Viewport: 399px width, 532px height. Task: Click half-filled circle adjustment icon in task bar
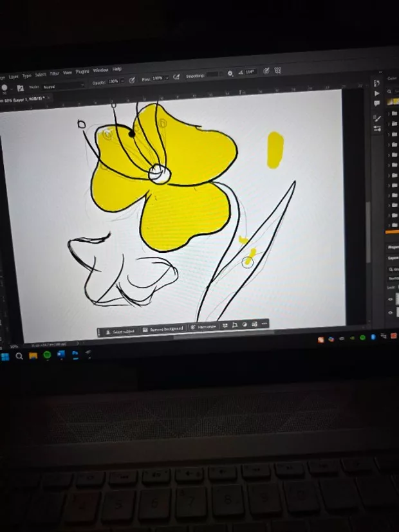pos(245,325)
